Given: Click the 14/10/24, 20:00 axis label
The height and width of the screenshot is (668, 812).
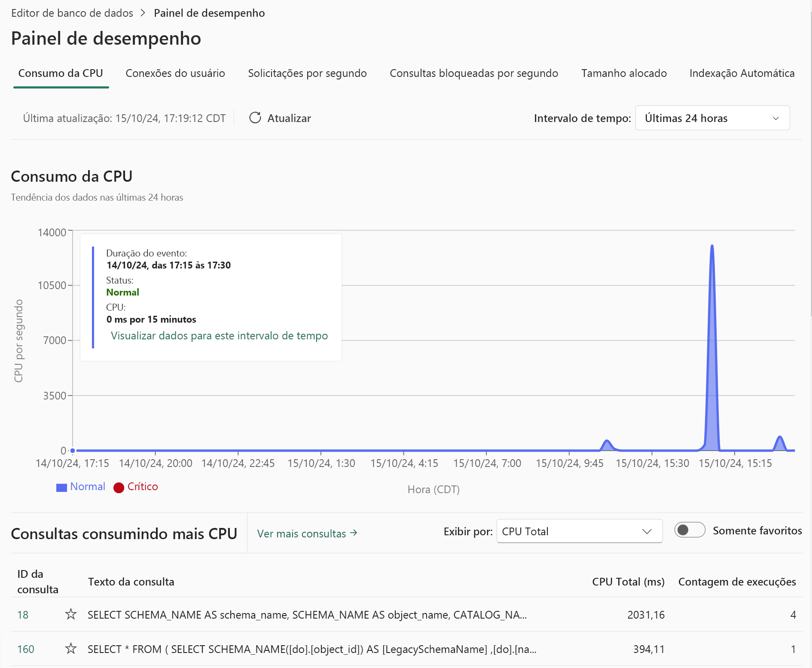Looking at the screenshot, I should (156, 463).
